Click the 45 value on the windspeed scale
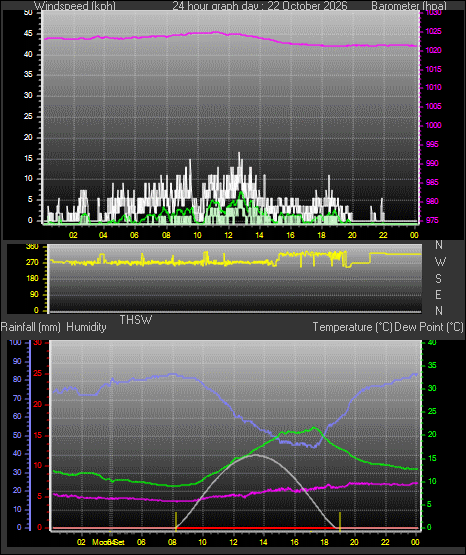466x555 pixels. tap(28, 34)
